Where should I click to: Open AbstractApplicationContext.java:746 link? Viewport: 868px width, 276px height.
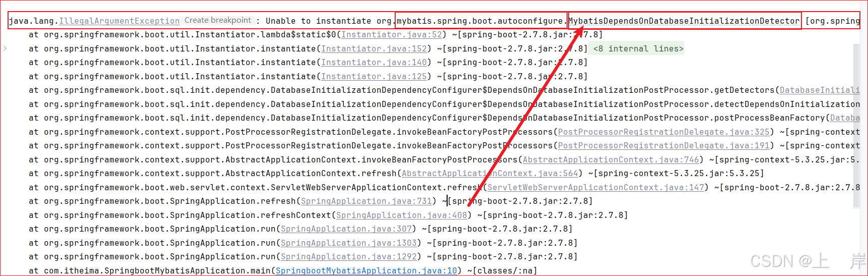coord(611,160)
